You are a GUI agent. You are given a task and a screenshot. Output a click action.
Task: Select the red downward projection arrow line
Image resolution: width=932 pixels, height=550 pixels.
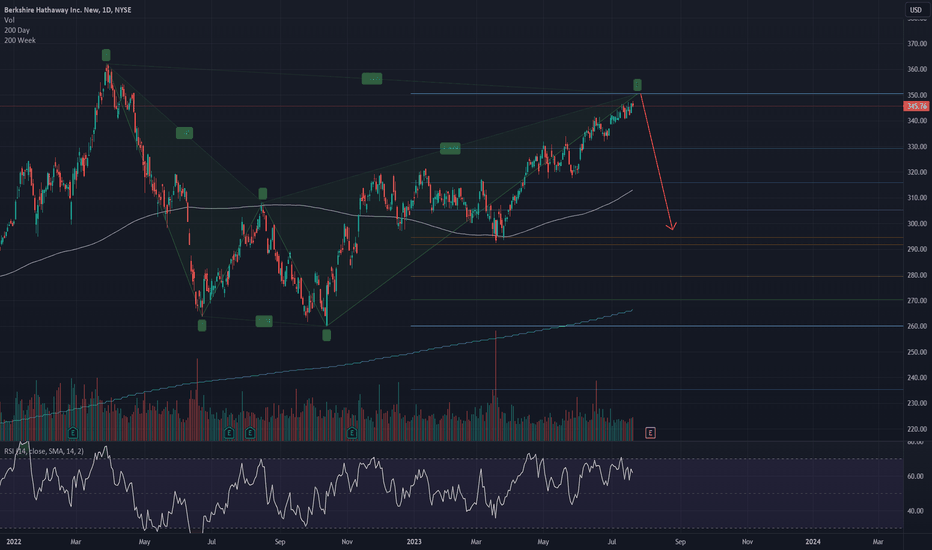[x=657, y=162]
